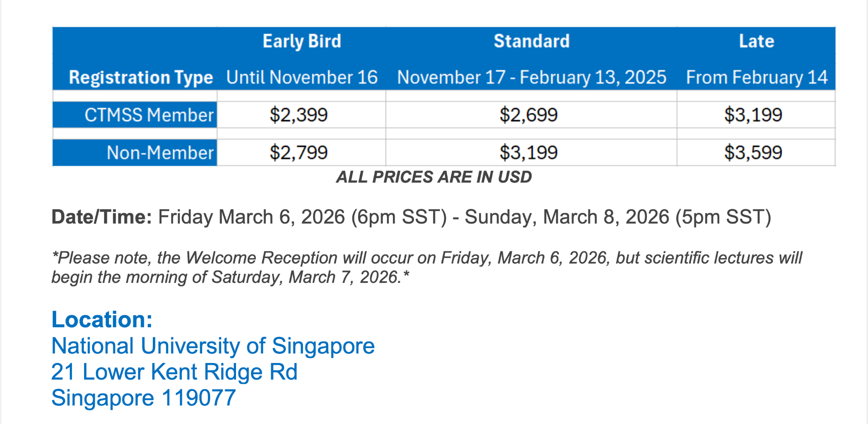This screenshot has width=868, height=424.
Task: Click the Non-Member Late price $3,599
Action: (x=753, y=153)
